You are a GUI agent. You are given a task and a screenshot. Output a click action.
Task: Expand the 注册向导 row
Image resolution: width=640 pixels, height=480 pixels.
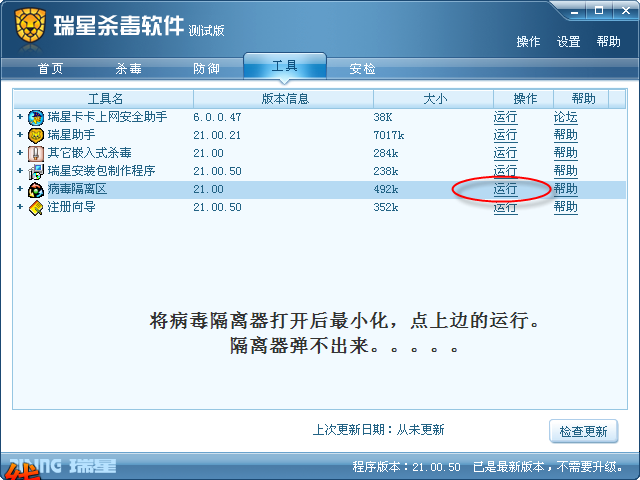20,206
